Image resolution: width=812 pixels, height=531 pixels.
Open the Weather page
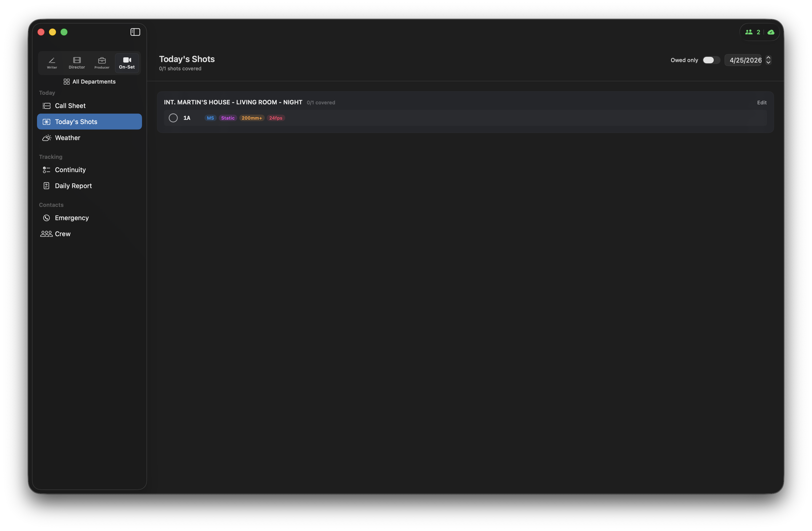pos(67,138)
